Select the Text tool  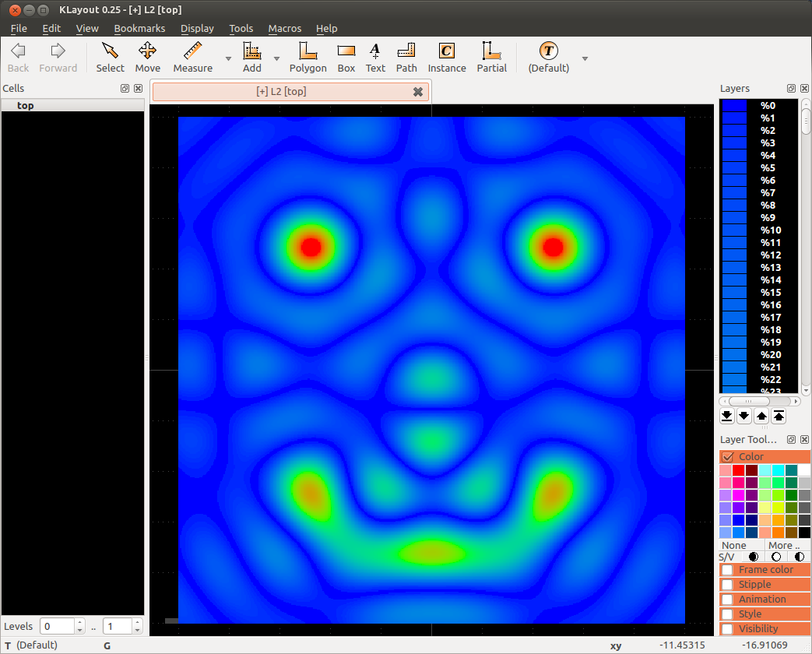pyautogui.click(x=375, y=58)
